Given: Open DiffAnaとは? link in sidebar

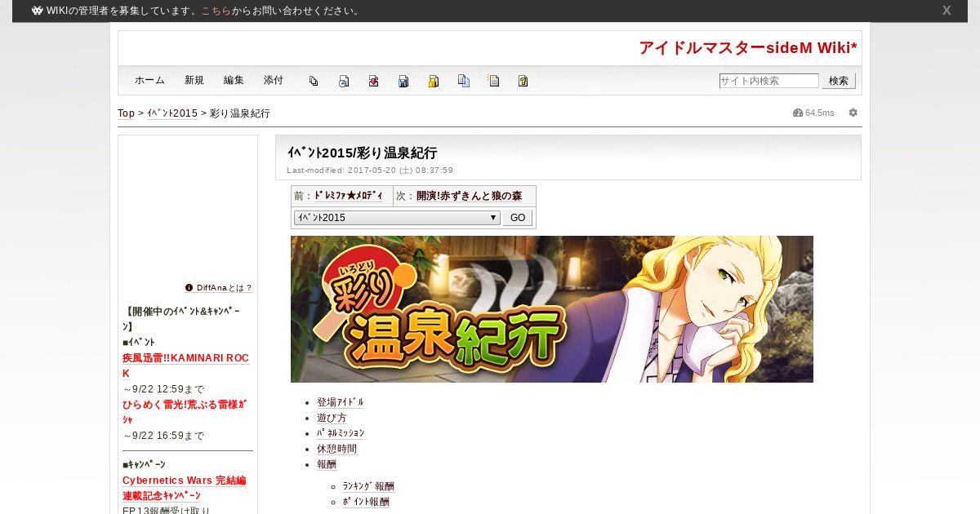Looking at the screenshot, I should click(x=225, y=288).
